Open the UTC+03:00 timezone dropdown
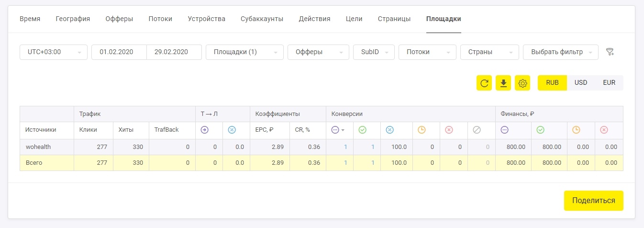 pyautogui.click(x=54, y=52)
